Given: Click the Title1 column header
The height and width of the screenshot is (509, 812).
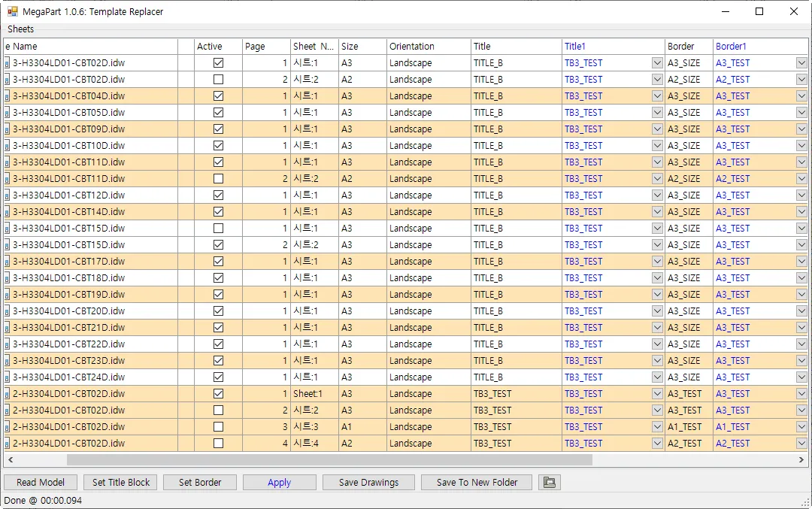Looking at the screenshot, I should pyautogui.click(x=614, y=46).
